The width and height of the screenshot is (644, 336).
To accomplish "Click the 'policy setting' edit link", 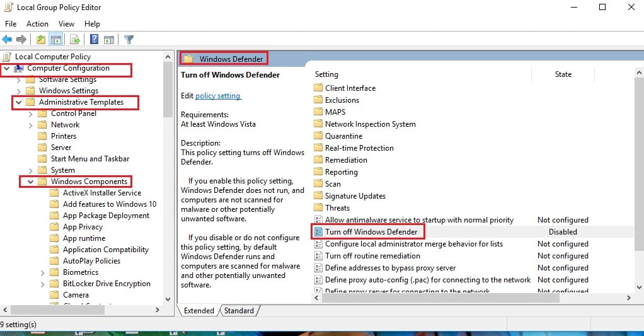I will click(x=218, y=96).
